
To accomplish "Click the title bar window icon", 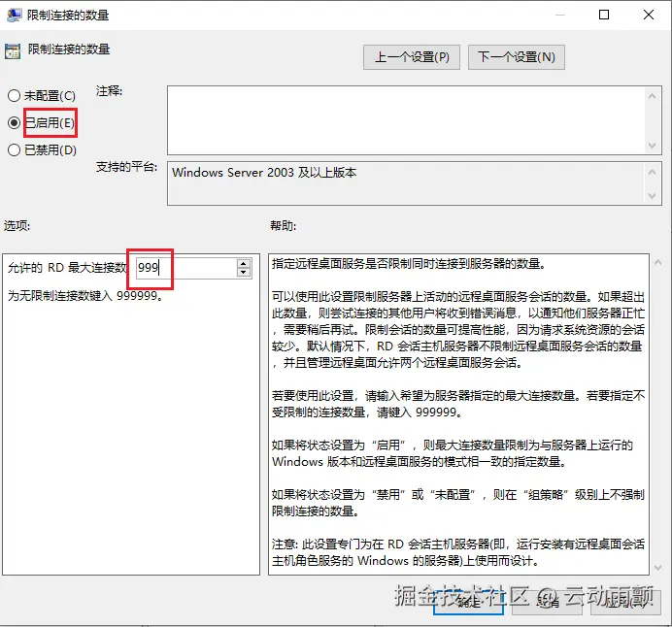I will pos(15,15).
